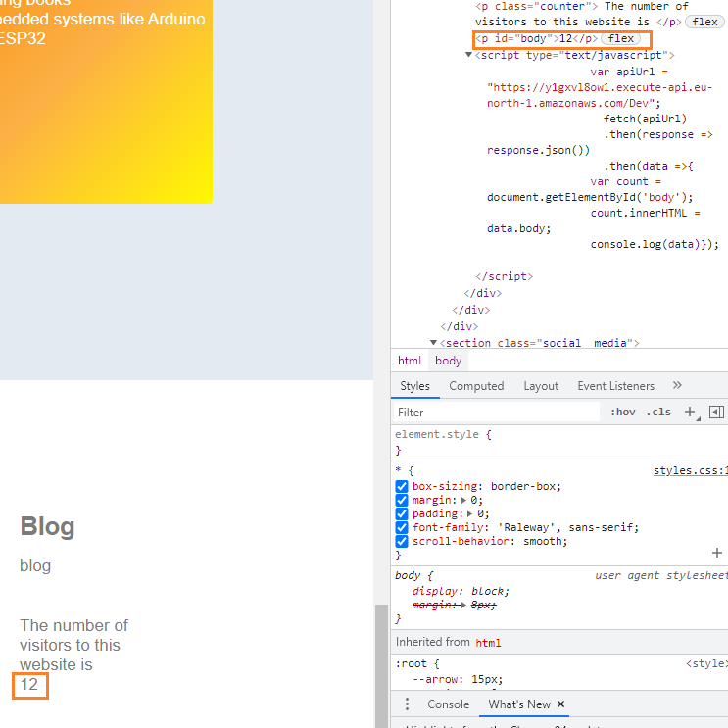
Task: Expand the margin shorthand value
Action: [x=463, y=500]
